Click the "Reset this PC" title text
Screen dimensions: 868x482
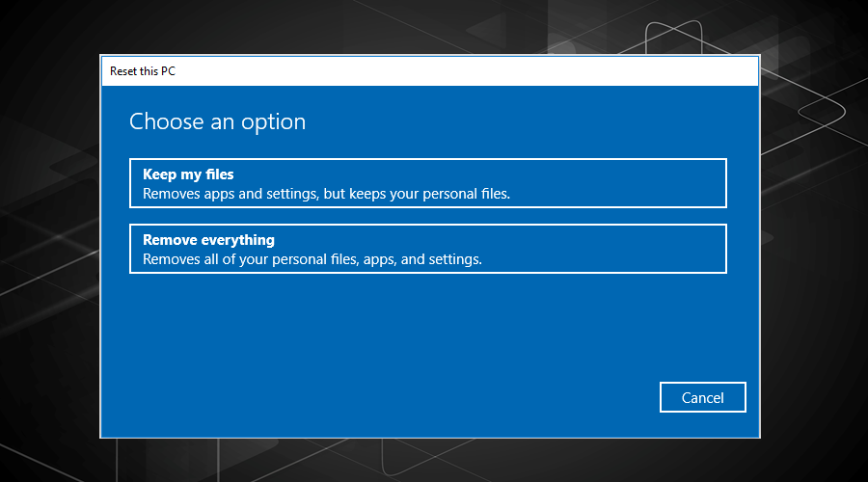[143, 70]
